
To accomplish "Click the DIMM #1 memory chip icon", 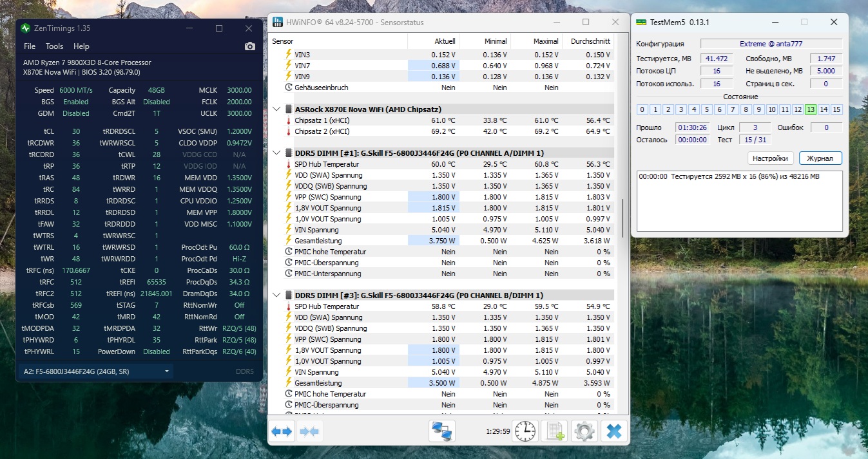I will tap(288, 153).
